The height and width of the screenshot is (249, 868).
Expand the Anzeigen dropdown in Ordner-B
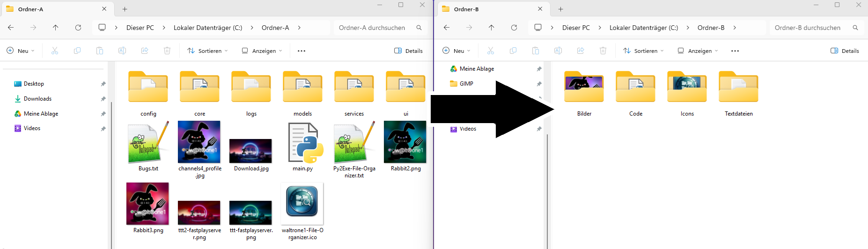pos(698,51)
